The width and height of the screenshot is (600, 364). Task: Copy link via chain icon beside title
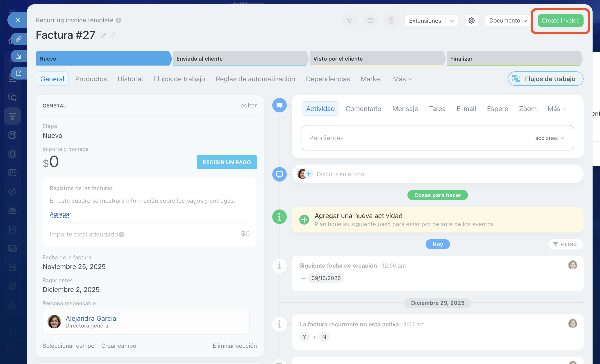pyautogui.click(x=112, y=36)
